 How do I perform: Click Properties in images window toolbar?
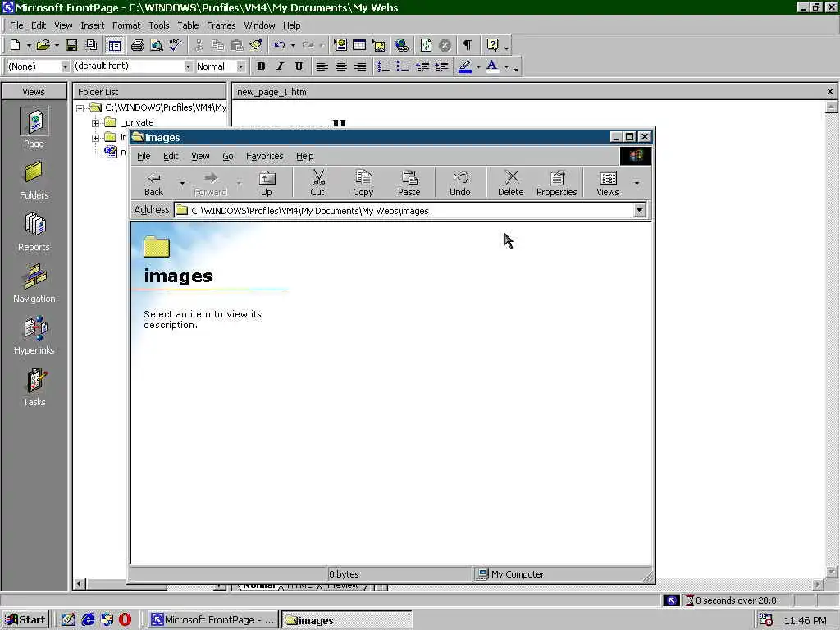tap(557, 183)
